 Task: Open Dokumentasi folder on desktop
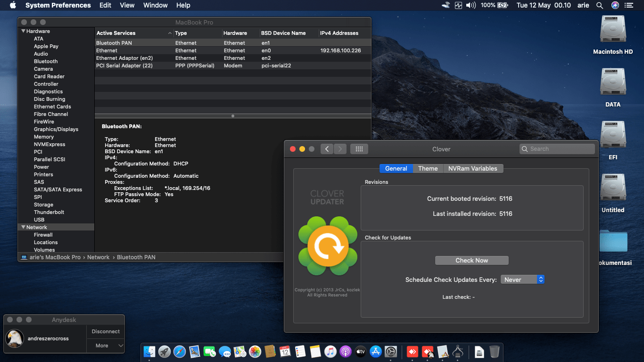613,243
